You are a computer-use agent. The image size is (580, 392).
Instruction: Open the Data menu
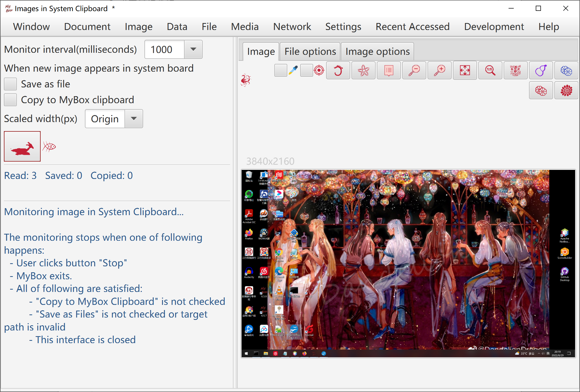click(177, 27)
